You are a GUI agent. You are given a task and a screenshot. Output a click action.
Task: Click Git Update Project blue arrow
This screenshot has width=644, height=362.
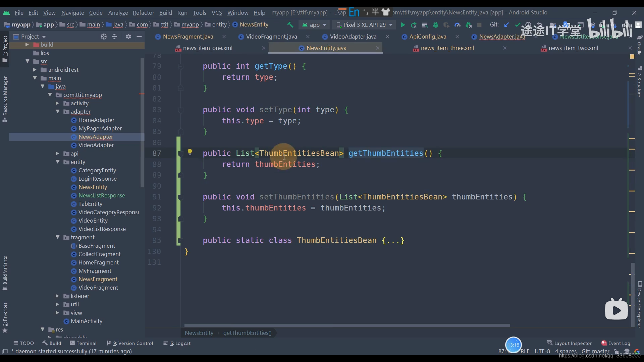(506, 25)
